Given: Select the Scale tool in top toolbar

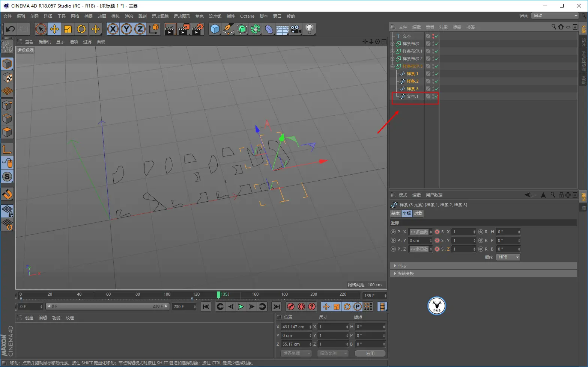Looking at the screenshot, I should pos(68,29).
